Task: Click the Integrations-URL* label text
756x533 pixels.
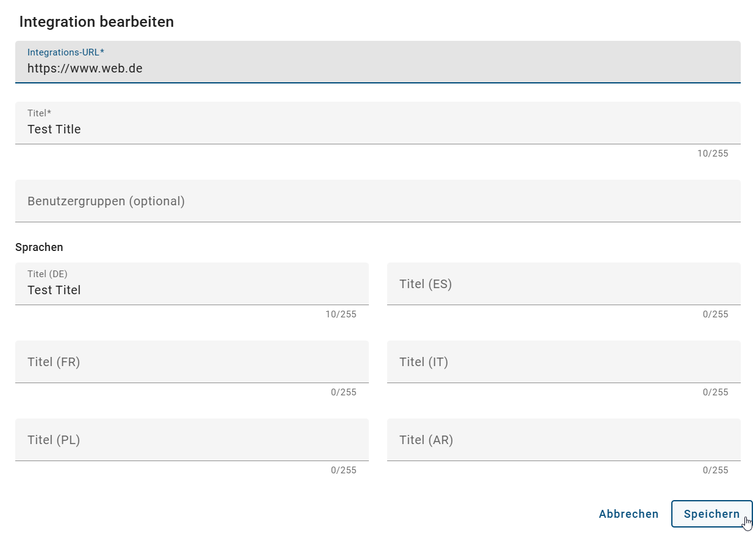Action: click(66, 52)
